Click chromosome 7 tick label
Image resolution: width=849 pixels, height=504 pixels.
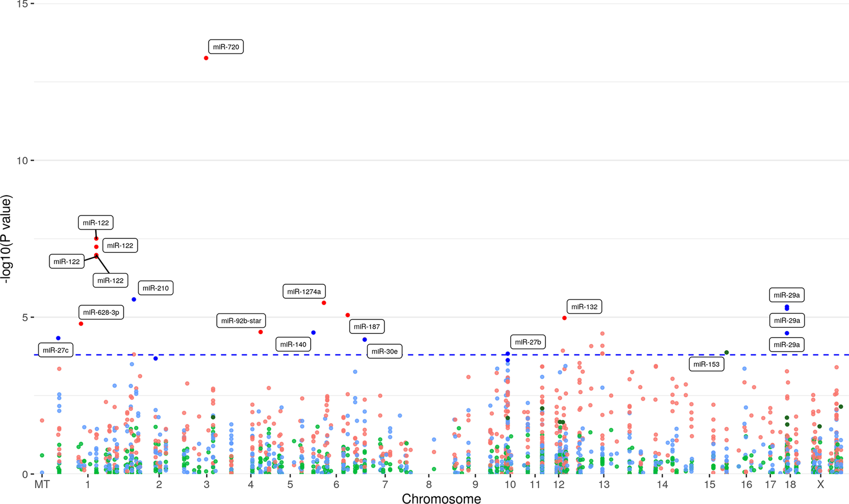point(385,485)
